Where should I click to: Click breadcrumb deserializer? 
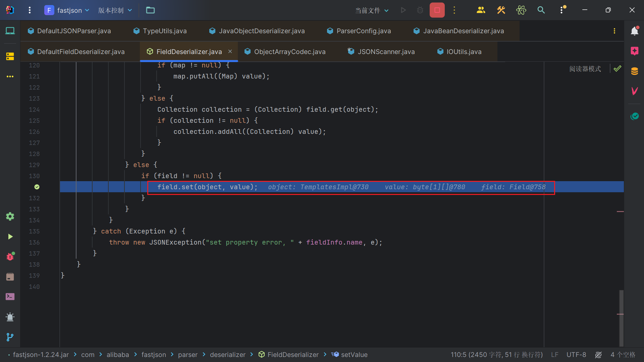pyautogui.click(x=228, y=355)
